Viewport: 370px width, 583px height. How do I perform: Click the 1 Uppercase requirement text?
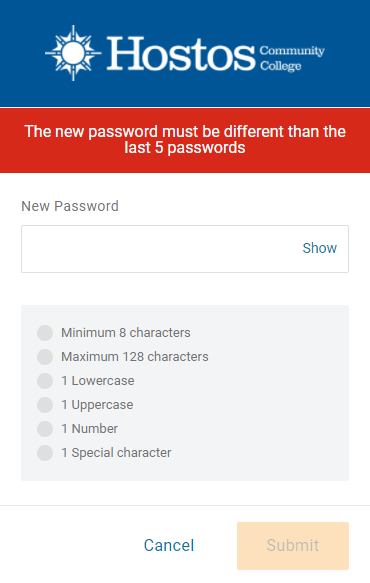click(97, 405)
